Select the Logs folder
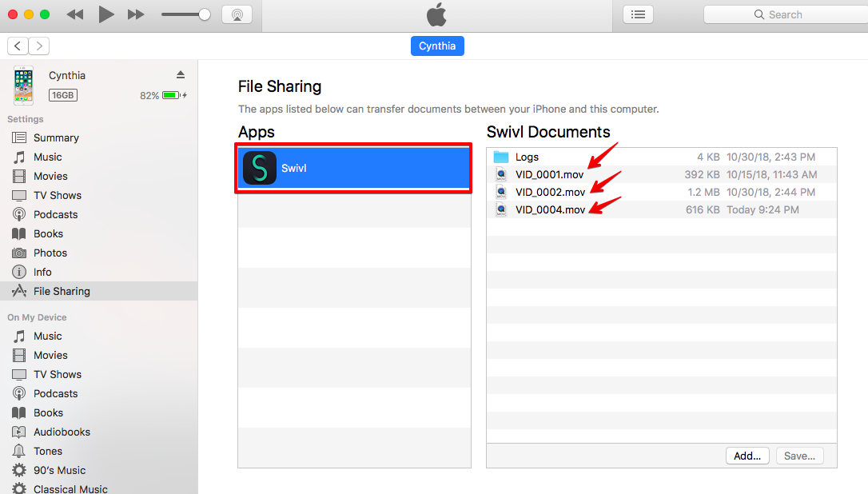The image size is (868, 494). [x=527, y=157]
